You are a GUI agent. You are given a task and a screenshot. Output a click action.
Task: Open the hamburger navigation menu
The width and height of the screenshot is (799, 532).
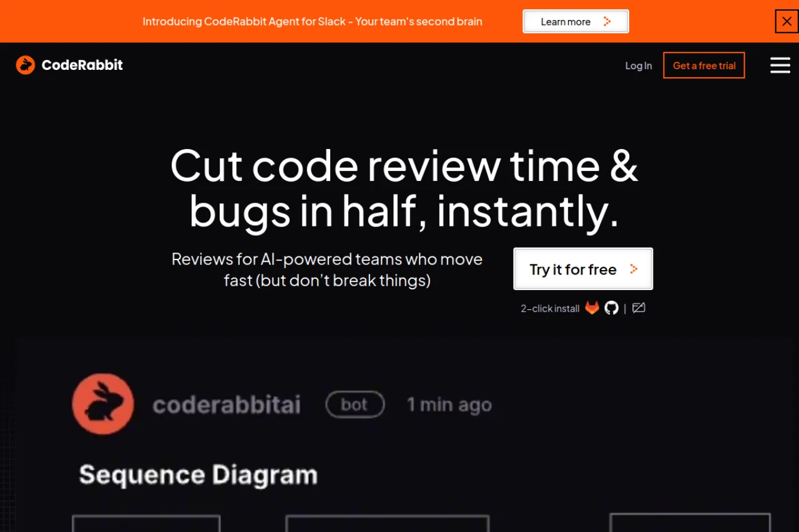780,65
